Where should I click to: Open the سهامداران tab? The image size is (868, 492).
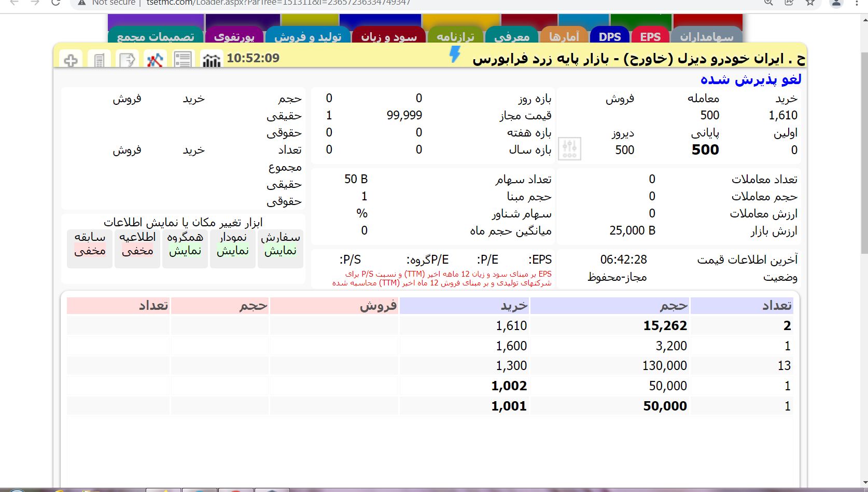(x=707, y=36)
